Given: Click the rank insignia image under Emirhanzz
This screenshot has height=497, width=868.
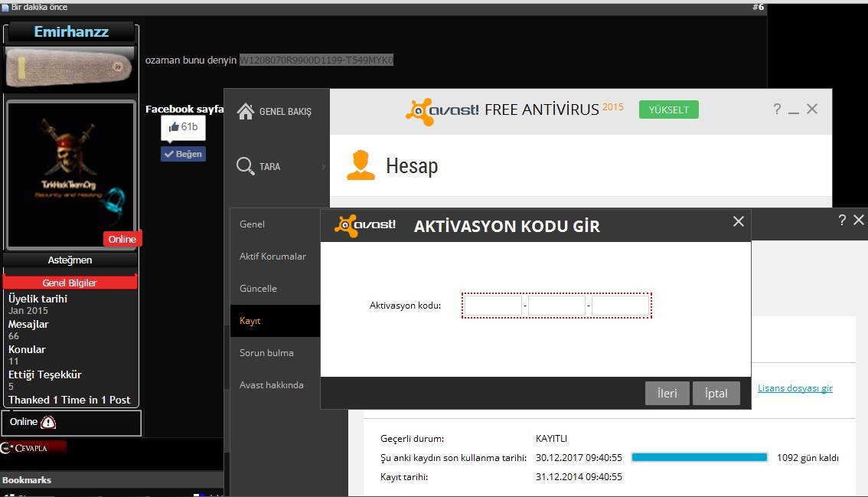Looking at the screenshot, I should (x=69, y=67).
